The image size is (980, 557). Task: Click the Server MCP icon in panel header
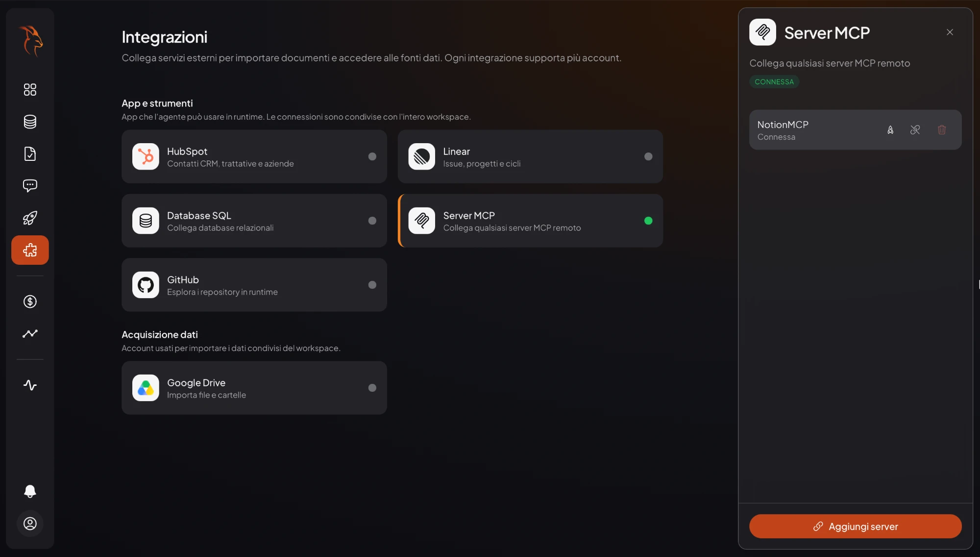[762, 32]
